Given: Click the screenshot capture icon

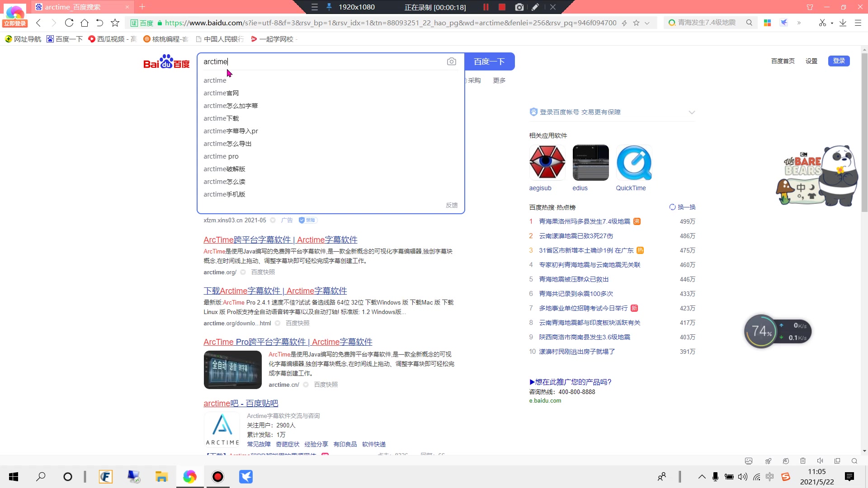Looking at the screenshot, I should pos(519,7).
